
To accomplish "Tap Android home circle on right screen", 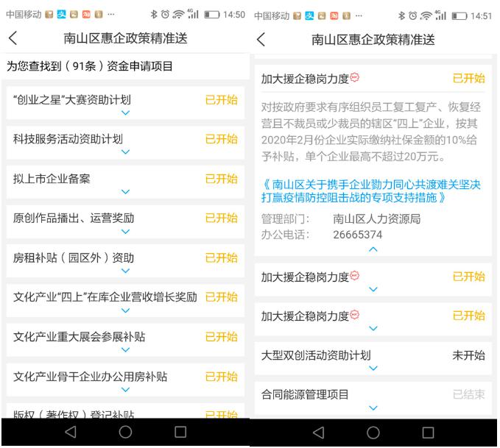I will click(373, 433).
